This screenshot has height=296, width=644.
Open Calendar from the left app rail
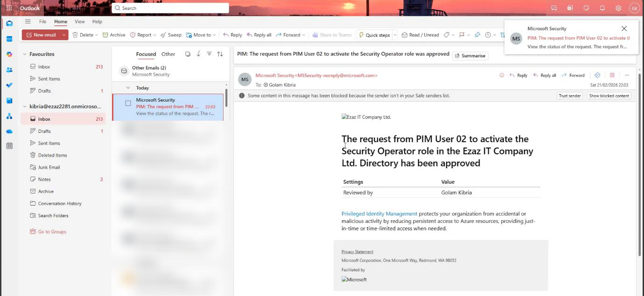9,39
